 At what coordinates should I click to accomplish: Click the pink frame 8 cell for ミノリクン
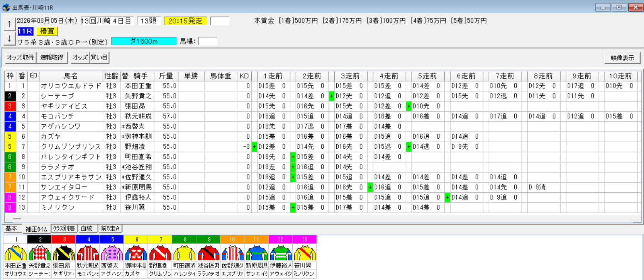(10, 207)
